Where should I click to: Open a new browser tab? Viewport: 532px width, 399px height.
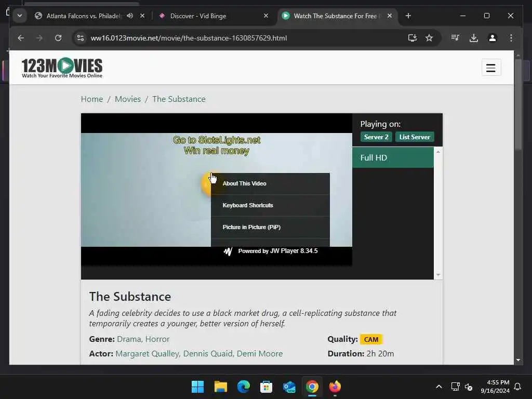tap(408, 16)
